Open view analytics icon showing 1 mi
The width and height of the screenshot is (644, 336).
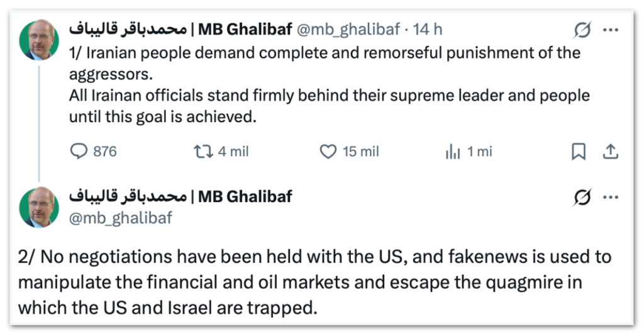tap(453, 152)
